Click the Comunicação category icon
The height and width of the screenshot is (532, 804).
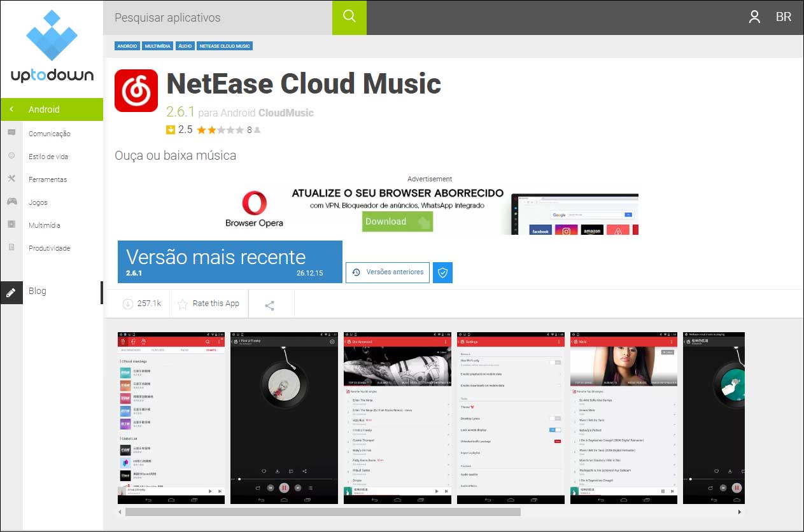11,133
